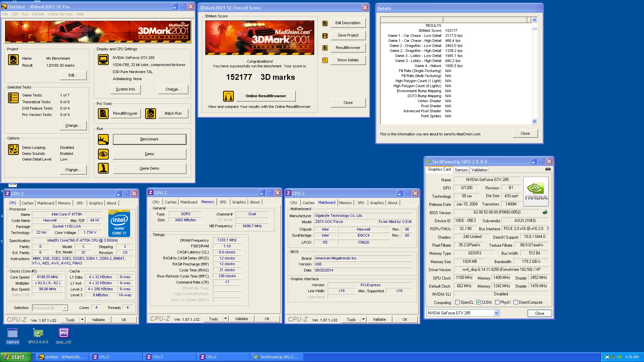Viewport: 644px width, 362px height.
Task: Click the GPU-Z screenshot camera icon
Action: [x=548, y=169]
